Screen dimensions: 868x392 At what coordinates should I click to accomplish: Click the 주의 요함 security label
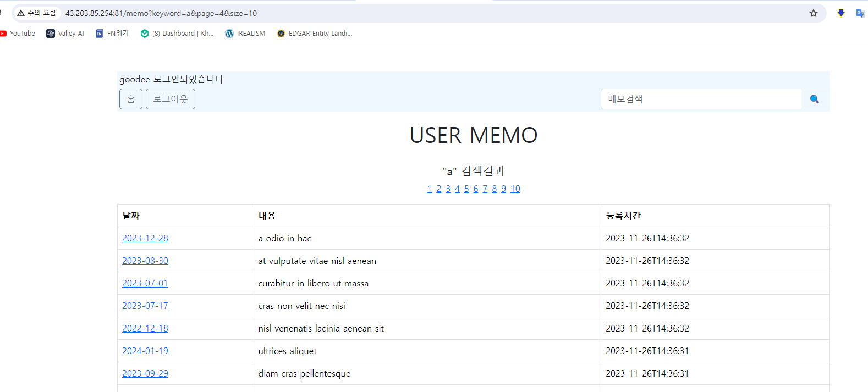[42, 13]
